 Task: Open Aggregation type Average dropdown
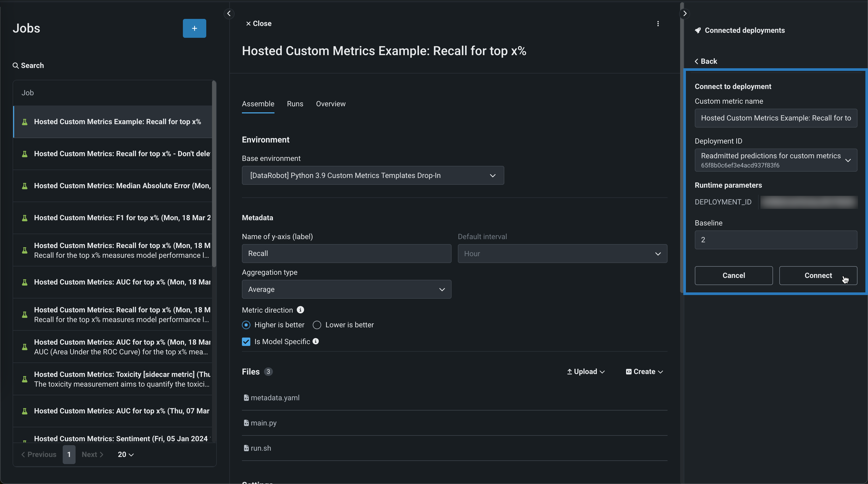coord(346,289)
